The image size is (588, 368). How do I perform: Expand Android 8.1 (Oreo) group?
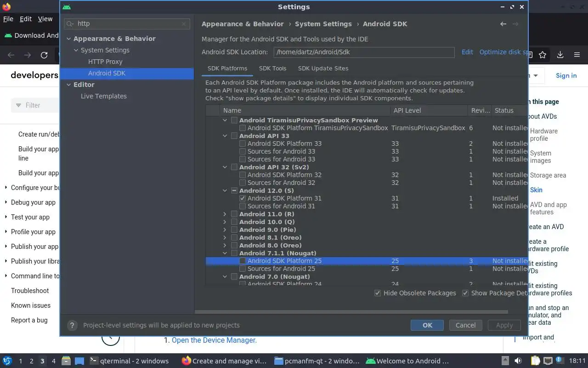(225, 237)
